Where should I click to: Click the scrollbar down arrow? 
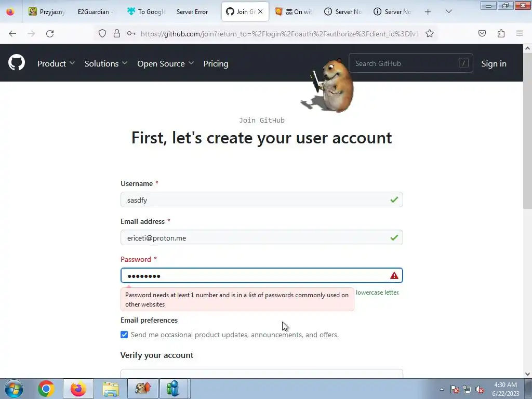click(x=527, y=374)
